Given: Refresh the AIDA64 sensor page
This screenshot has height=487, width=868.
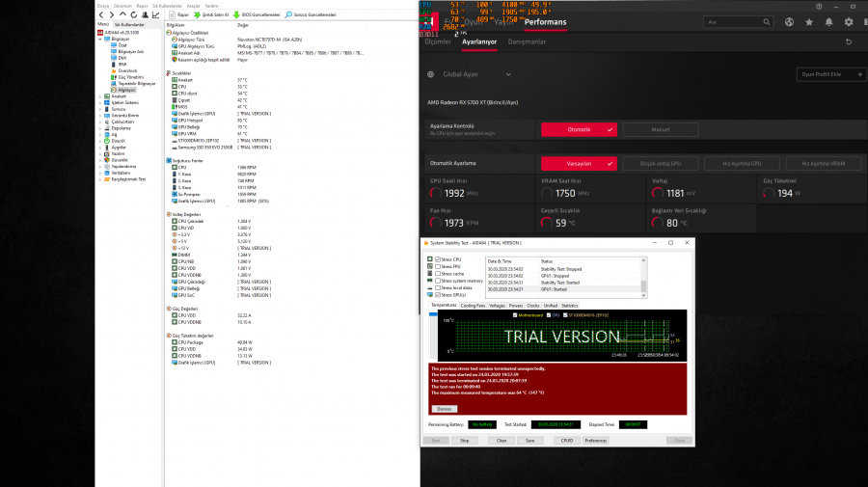Looking at the screenshot, I should tap(133, 14).
